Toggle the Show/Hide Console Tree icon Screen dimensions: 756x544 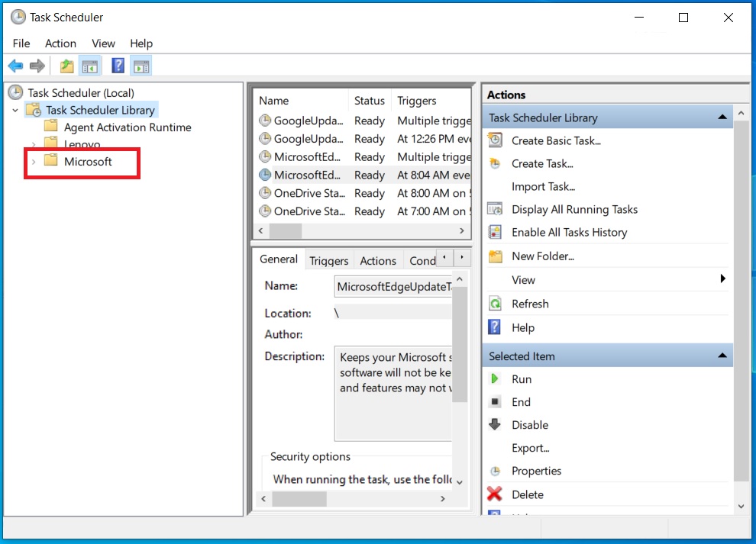click(89, 66)
